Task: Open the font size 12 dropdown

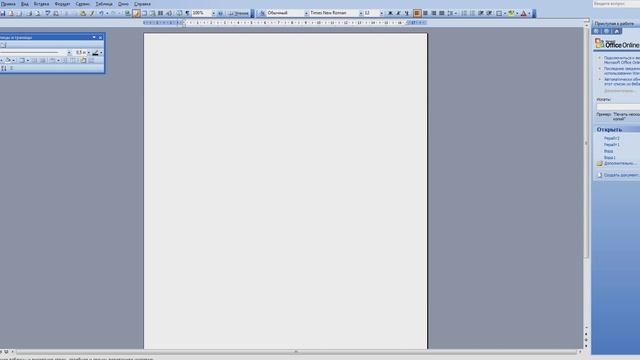Action: pyautogui.click(x=382, y=13)
